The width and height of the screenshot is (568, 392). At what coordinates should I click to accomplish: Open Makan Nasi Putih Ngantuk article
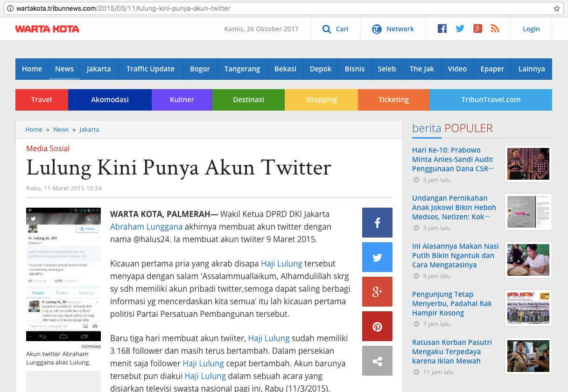click(x=456, y=256)
